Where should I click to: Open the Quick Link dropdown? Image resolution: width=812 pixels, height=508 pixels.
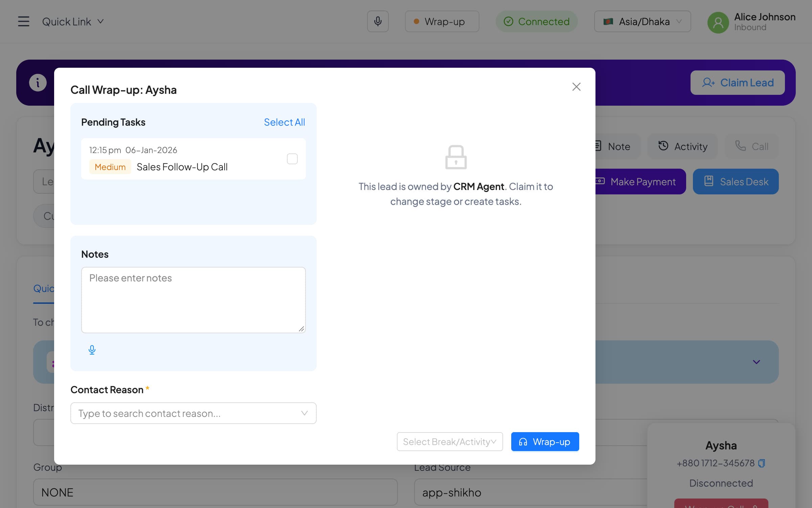coord(73,22)
